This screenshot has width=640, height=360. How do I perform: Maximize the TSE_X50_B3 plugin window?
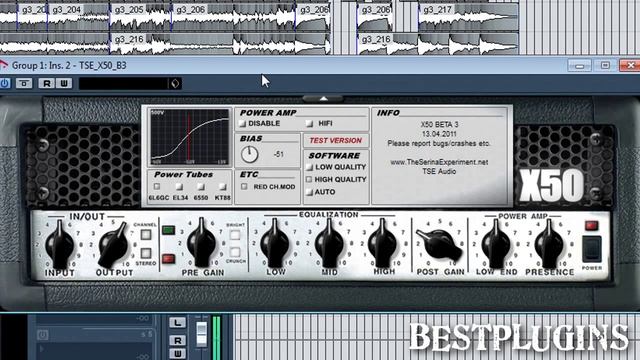click(605, 66)
